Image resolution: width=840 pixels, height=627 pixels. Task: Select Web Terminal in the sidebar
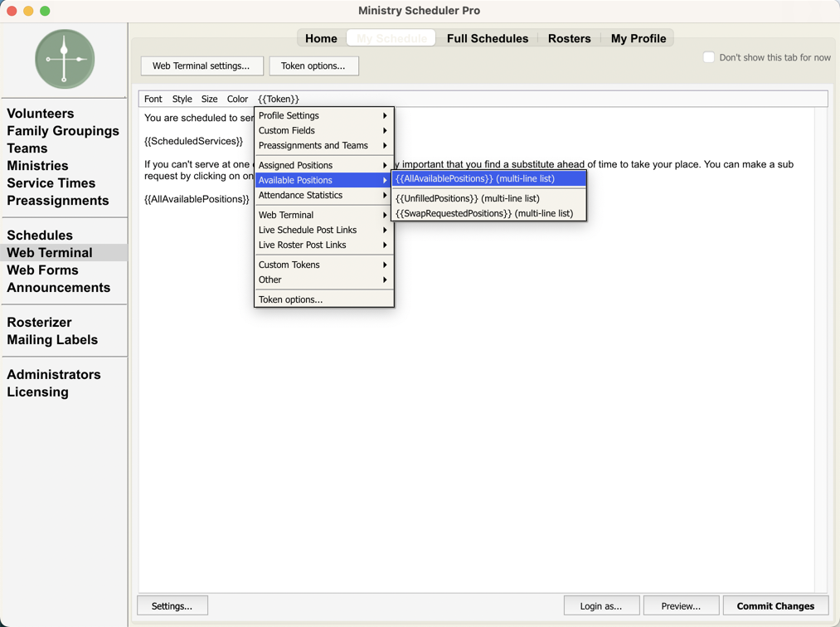(64, 252)
